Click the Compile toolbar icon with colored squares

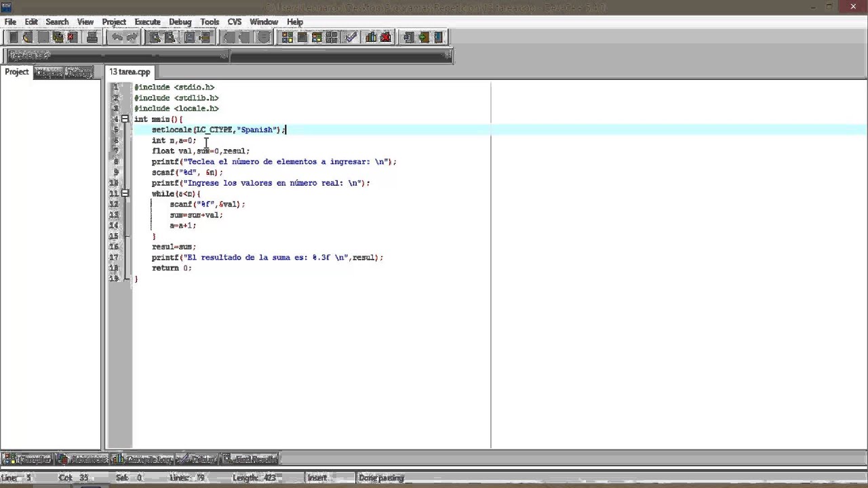(x=287, y=37)
